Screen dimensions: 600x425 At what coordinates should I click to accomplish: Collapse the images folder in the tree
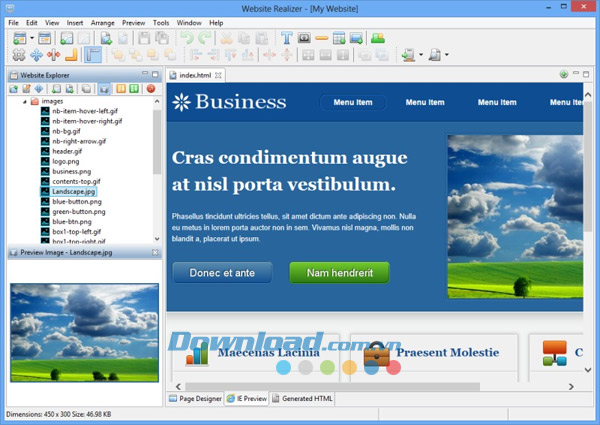(x=24, y=101)
